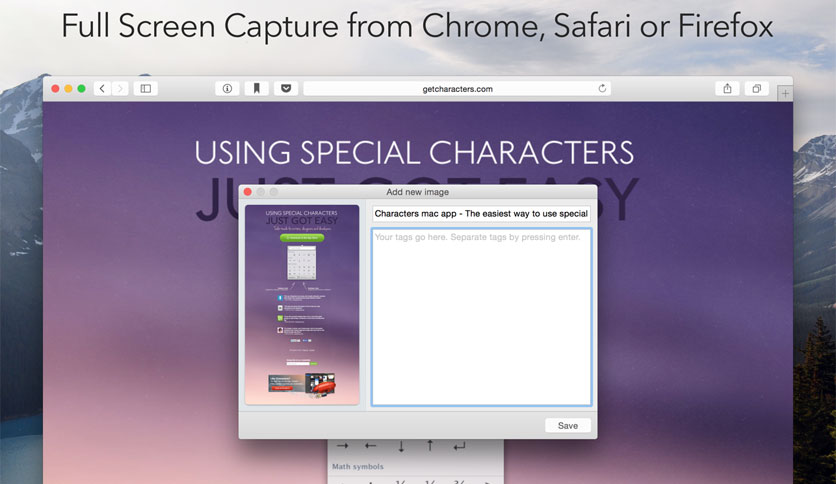Viewport: 836px width, 484px height.
Task: Open the Safari share menu
Action: point(727,88)
